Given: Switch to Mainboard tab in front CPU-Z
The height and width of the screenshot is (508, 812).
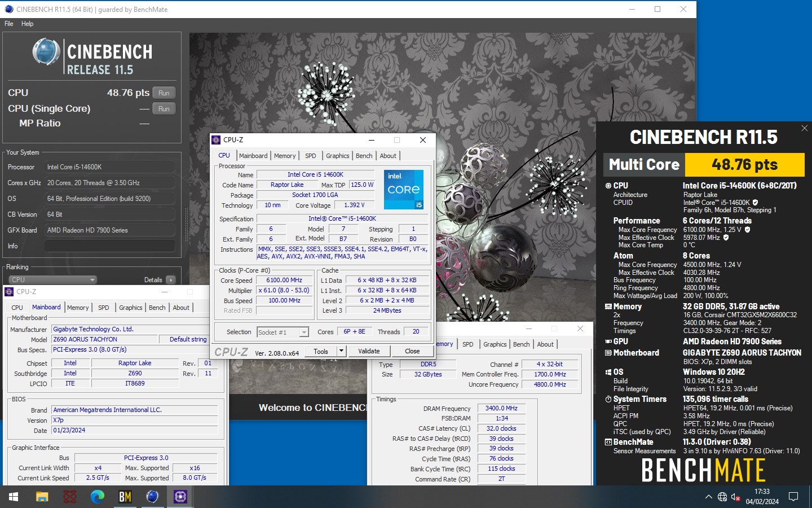Looking at the screenshot, I should 253,156.
